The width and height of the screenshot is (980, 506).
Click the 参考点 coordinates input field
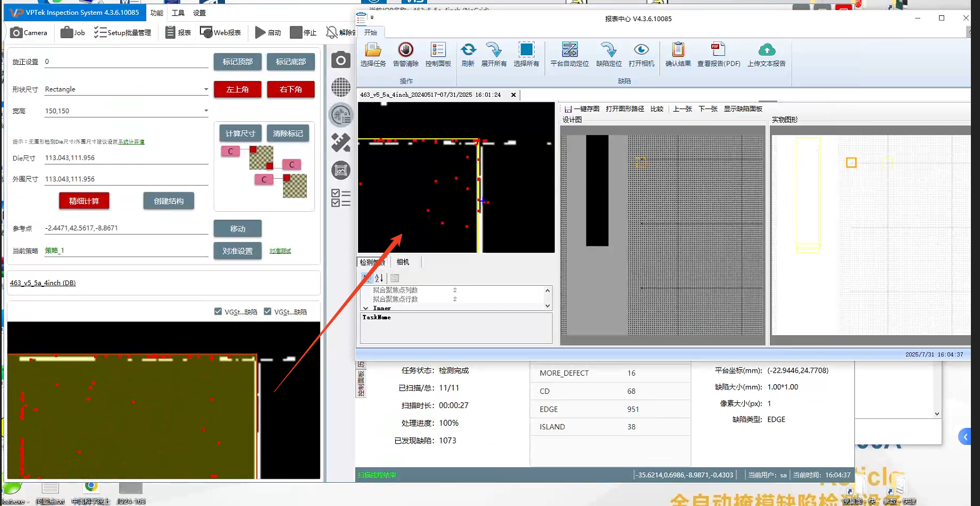pyautogui.click(x=125, y=228)
